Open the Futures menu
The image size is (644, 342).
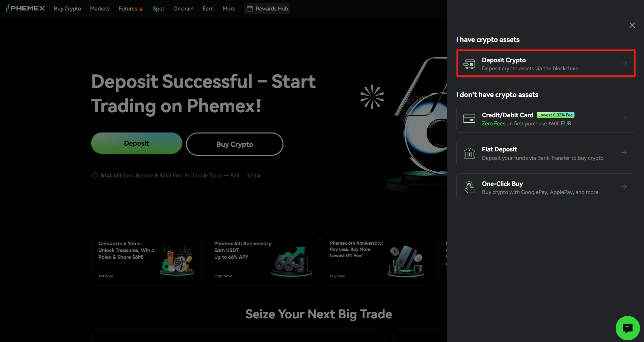pyautogui.click(x=128, y=8)
